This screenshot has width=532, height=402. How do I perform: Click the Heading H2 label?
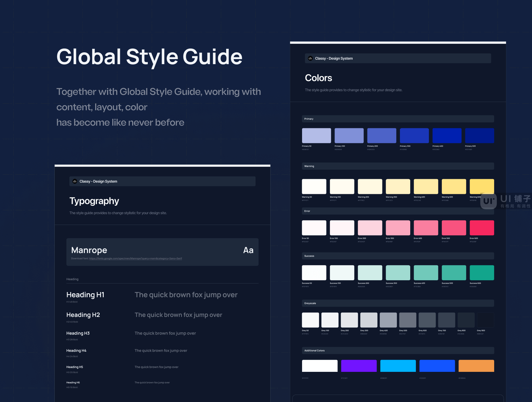(83, 315)
